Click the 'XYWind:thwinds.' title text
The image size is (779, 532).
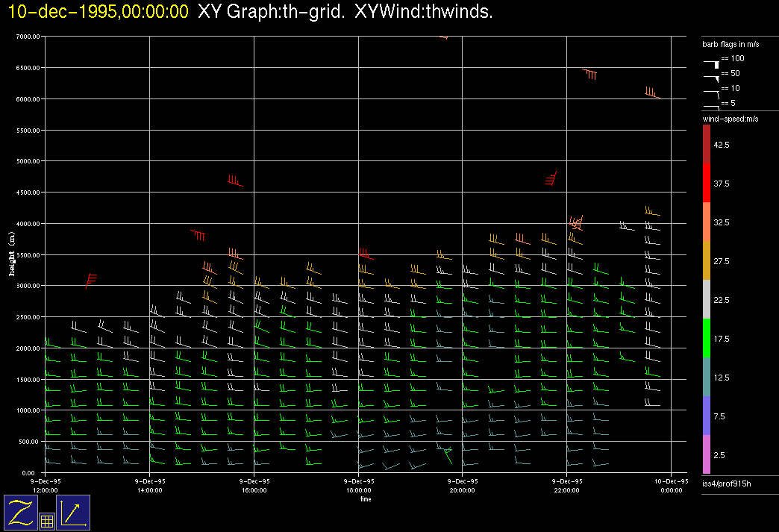click(x=424, y=12)
